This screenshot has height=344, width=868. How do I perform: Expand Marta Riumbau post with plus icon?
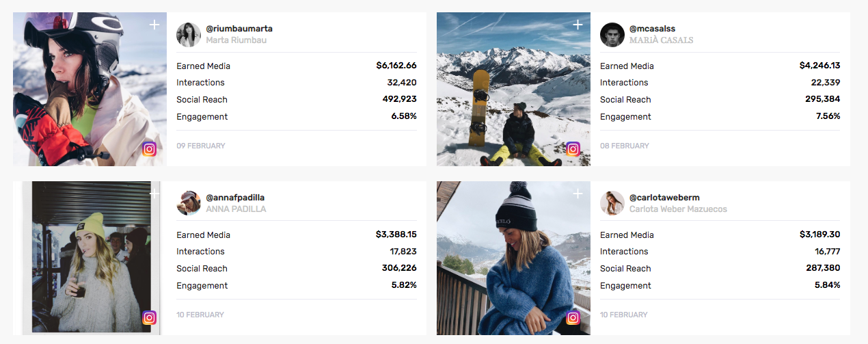(154, 25)
